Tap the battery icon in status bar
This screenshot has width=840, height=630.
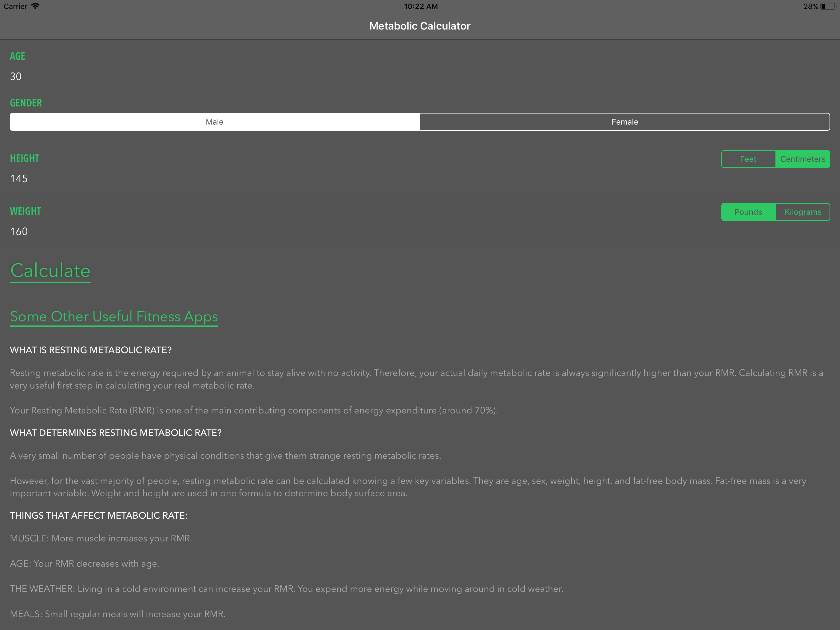click(828, 6)
